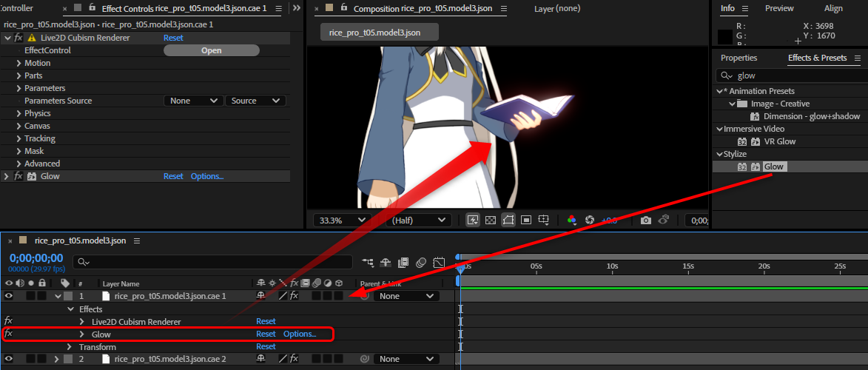Image resolution: width=868 pixels, height=370 pixels.
Task: Open Info panel menu icon
Action: tap(744, 8)
